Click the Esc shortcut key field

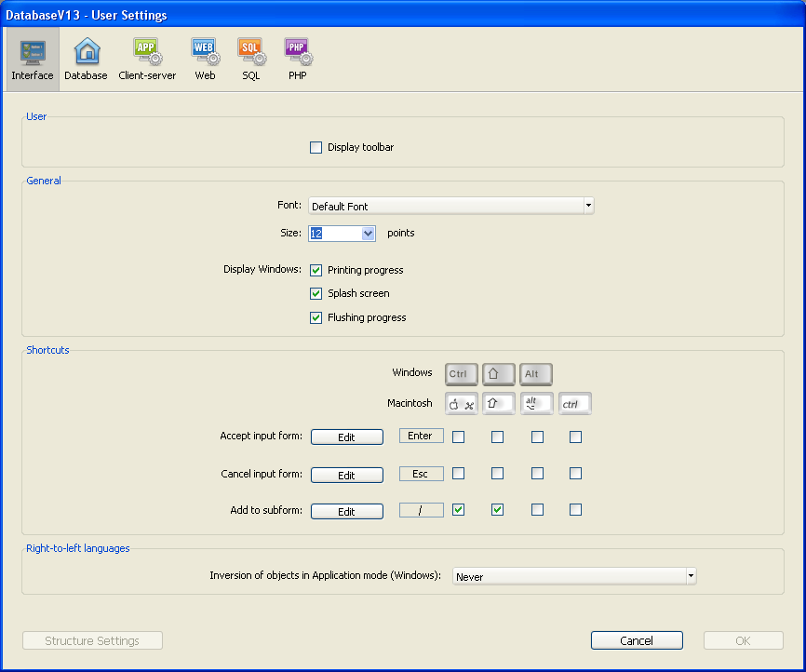click(421, 474)
